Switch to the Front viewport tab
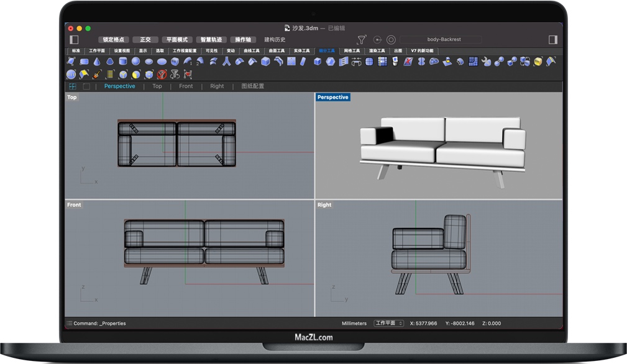The image size is (627, 364). pyautogui.click(x=186, y=86)
